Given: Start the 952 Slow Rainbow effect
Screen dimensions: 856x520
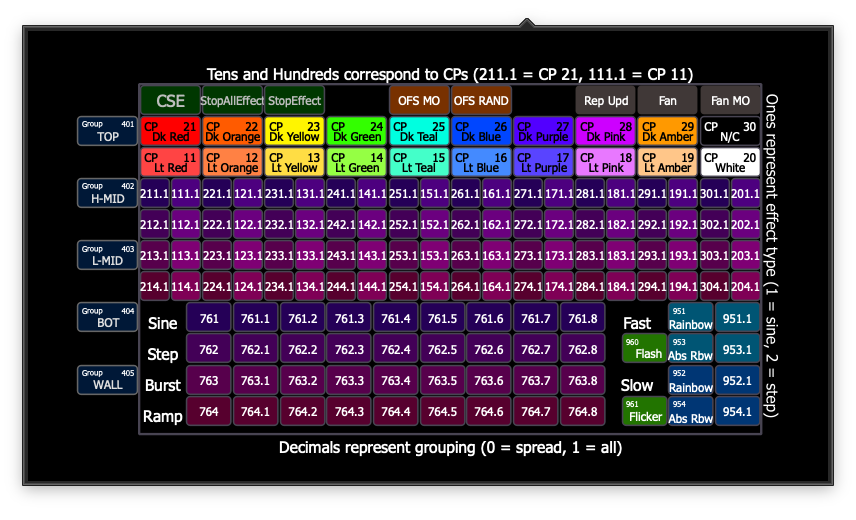Looking at the screenshot, I should click(691, 380).
